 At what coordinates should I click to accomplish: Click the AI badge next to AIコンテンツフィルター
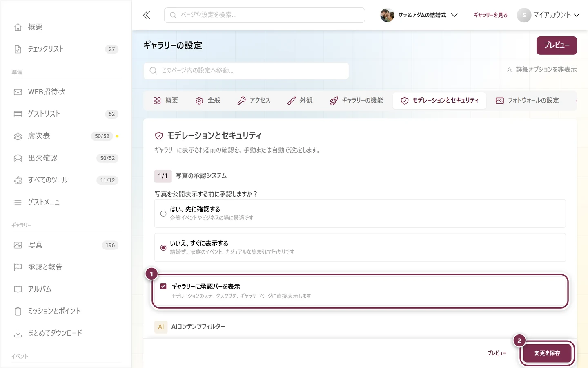[161, 327]
